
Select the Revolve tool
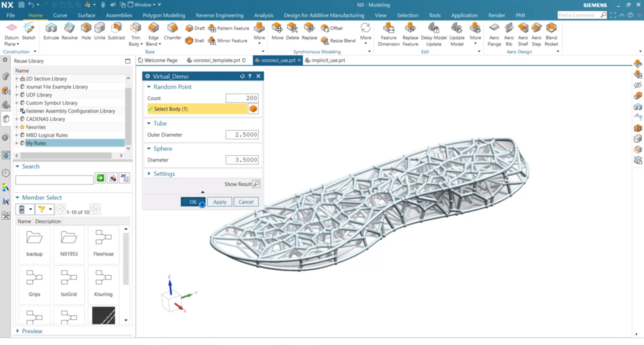69,31
